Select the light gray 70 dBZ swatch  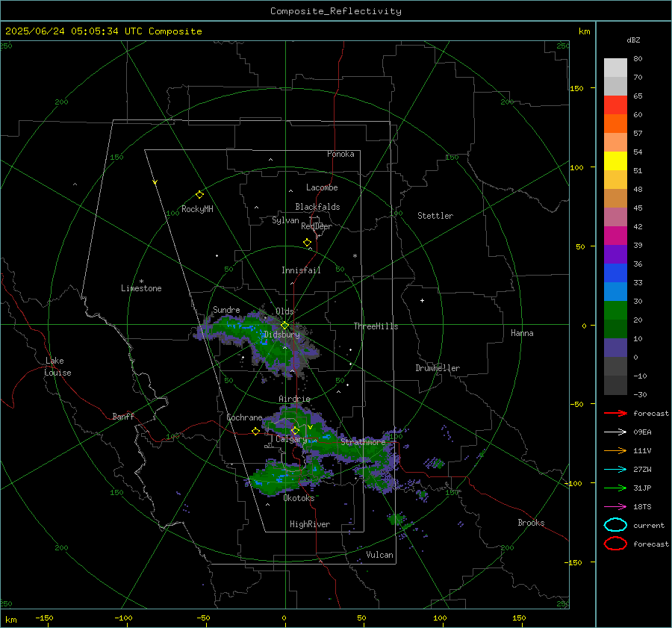(615, 68)
